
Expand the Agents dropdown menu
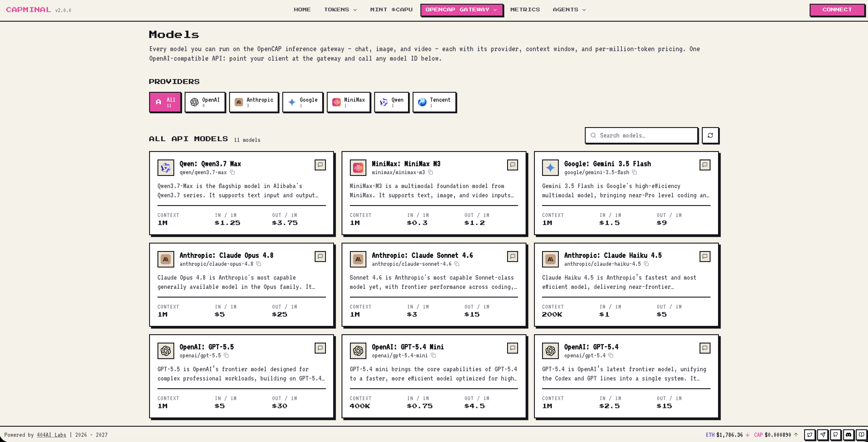click(x=569, y=10)
